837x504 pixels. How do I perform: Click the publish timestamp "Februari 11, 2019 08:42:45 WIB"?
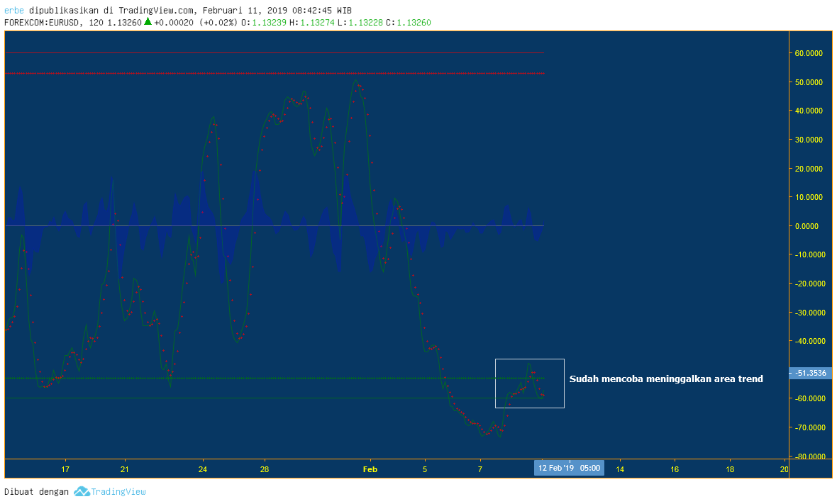click(x=277, y=10)
